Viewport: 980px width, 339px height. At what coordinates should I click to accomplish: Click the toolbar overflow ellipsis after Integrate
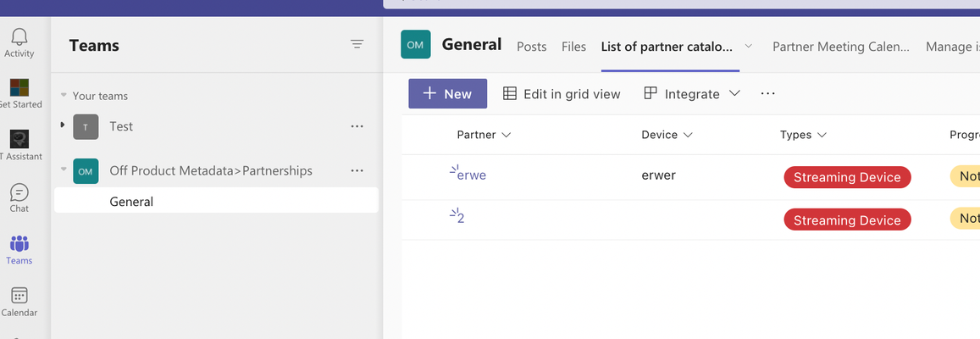coord(767,94)
